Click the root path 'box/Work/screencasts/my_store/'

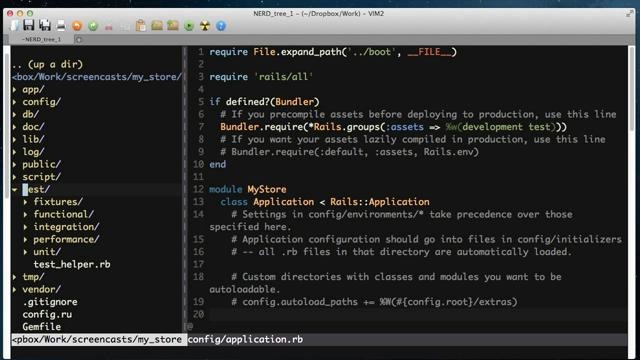click(x=97, y=77)
